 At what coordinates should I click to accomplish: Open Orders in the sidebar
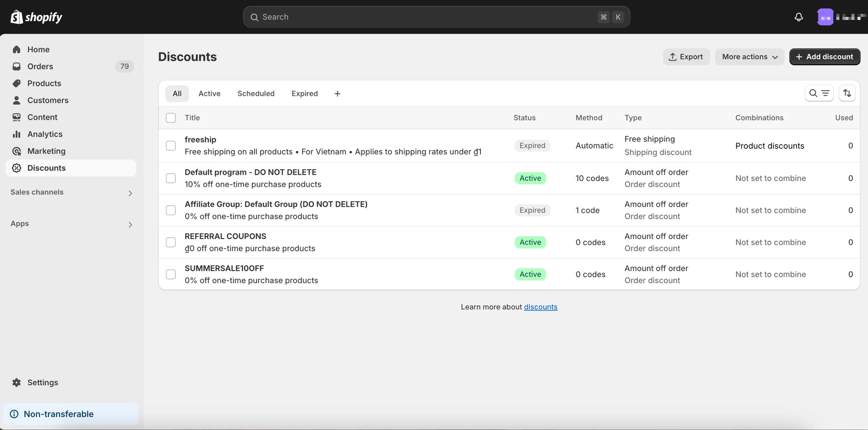tap(71, 66)
